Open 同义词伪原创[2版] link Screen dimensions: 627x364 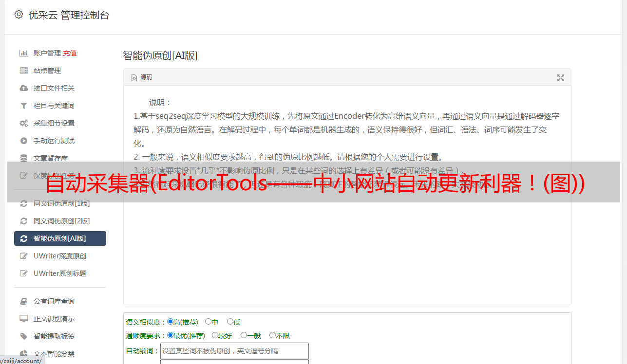pos(61,221)
